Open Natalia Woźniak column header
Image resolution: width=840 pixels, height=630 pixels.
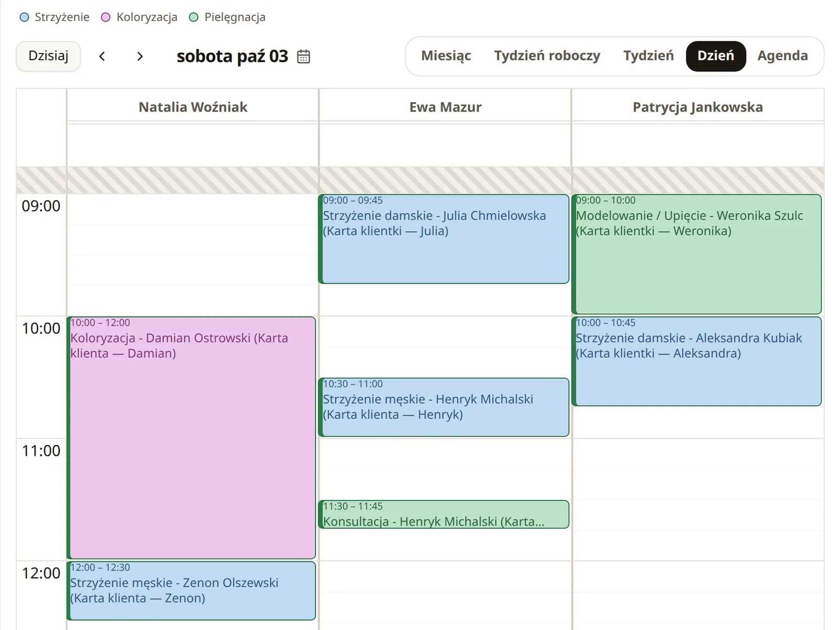(193, 107)
